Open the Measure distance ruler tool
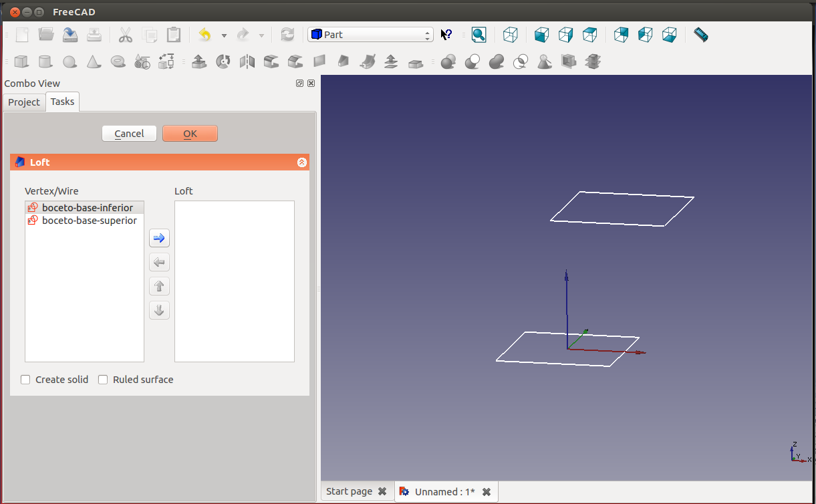Screen dimensions: 816x504 [x=700, y=35]
